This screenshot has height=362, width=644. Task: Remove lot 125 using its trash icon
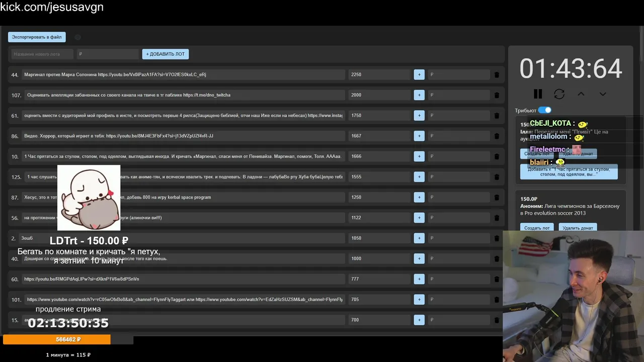[497, 177]
